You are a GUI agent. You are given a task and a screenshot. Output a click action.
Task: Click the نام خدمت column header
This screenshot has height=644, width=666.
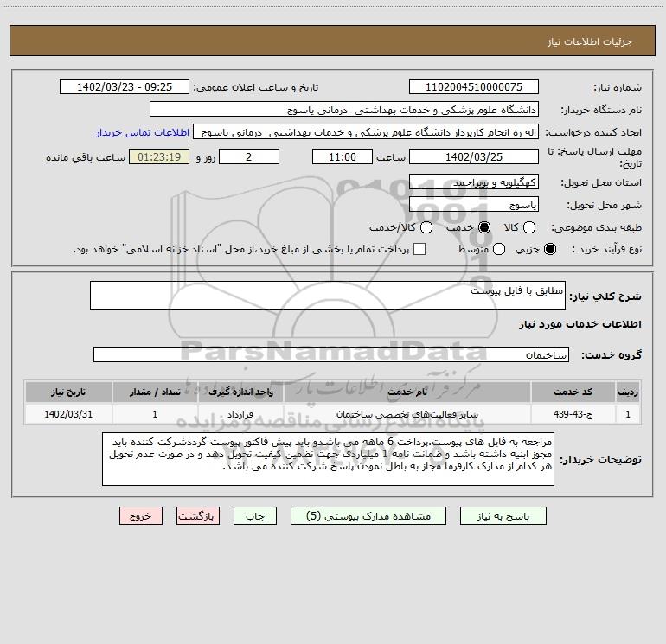click(407, 392)
